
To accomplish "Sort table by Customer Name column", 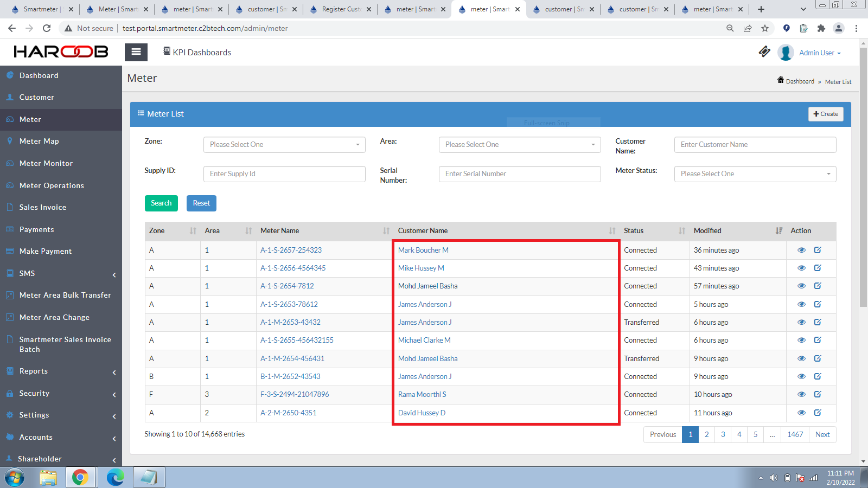I will 506,231.
